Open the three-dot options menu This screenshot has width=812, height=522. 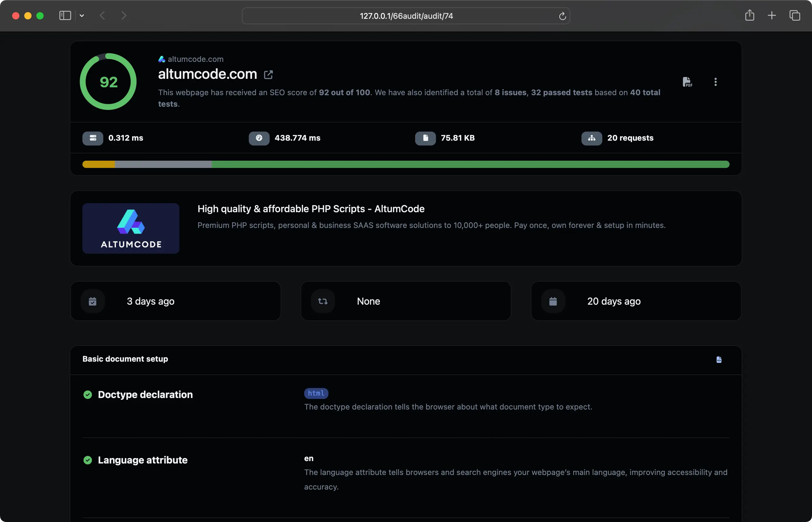(715, 82)
